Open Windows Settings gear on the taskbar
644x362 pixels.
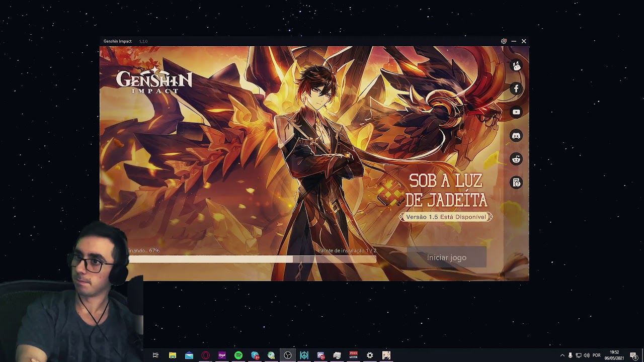(x=370, y=355)
